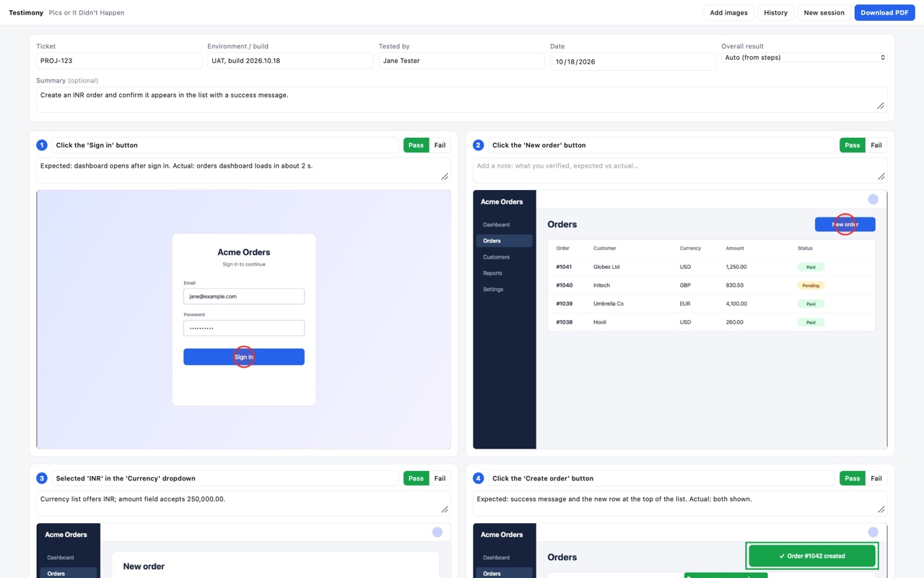The image size is (924, 578).
Task: Select the Tested by field
Action: 461,61
